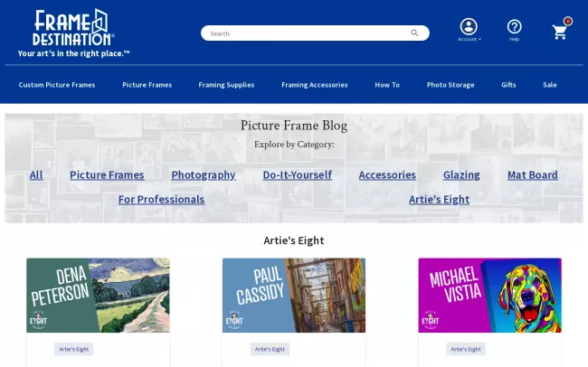Expand the Account dropdown label
The image size is (588, 367).
[469, 39]
